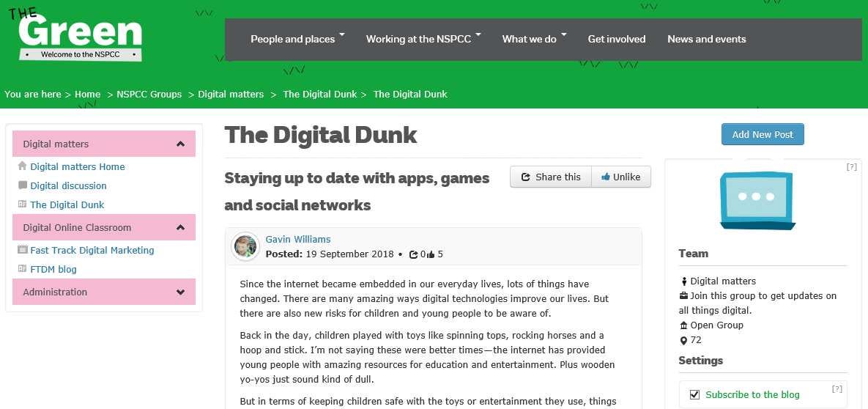Screen dimensions: 868x409
Task: Click the map pin icon next to 72
Action: pos(683,340)
